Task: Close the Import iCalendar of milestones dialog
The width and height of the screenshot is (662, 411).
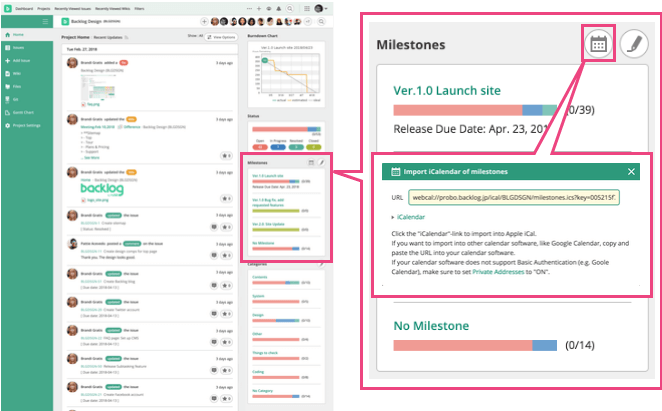Action: pos(631,171)
